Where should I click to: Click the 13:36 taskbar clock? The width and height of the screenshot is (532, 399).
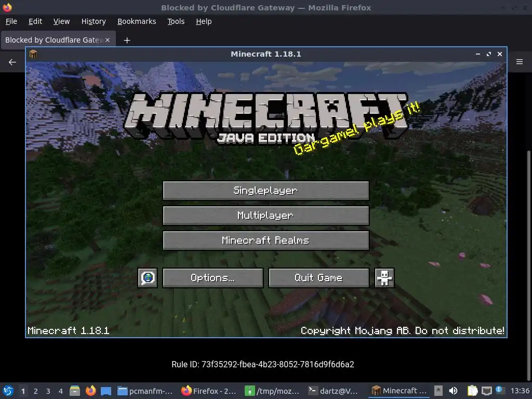[x=520, y=391]
